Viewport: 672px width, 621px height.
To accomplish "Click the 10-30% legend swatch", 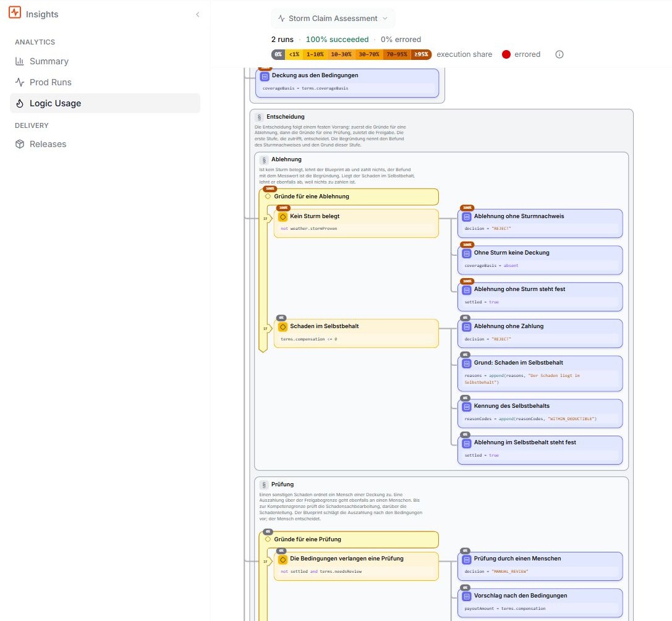I will pos(341,54).
